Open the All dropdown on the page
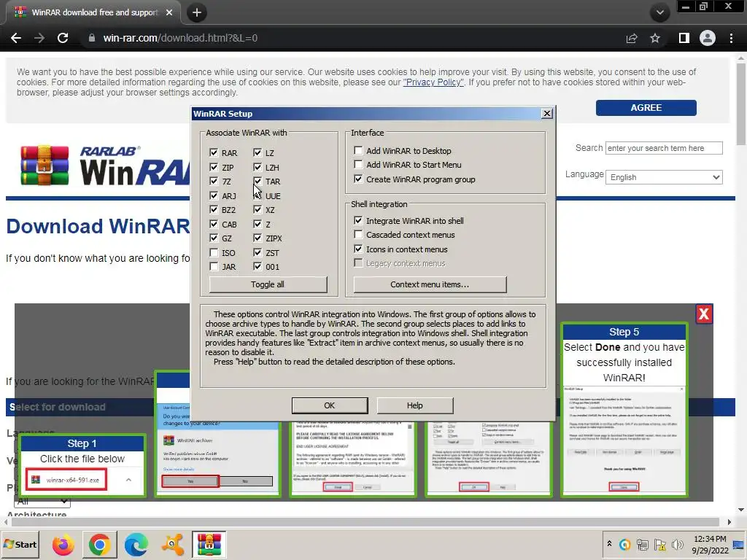The image size is (747, 560). click(42, 502)
